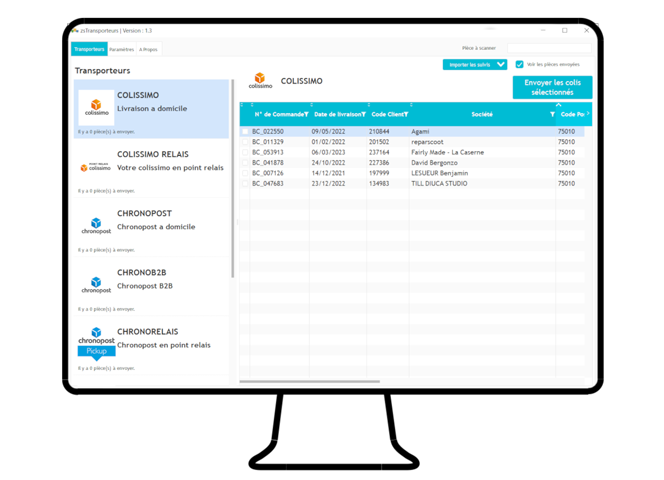Click the Code Client filter icon
This screenshot has width=664, height=480.
(405, 115)
